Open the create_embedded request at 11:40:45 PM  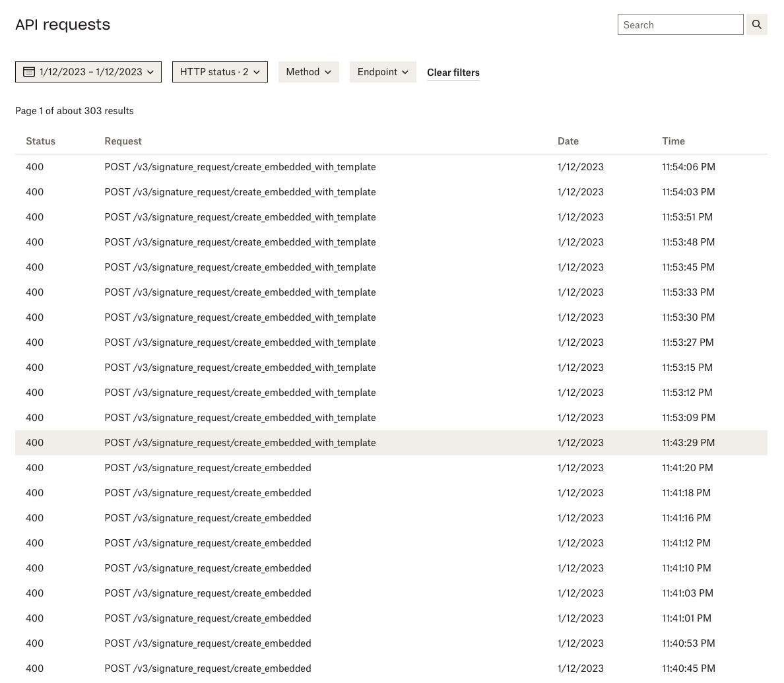coord(207,668)
